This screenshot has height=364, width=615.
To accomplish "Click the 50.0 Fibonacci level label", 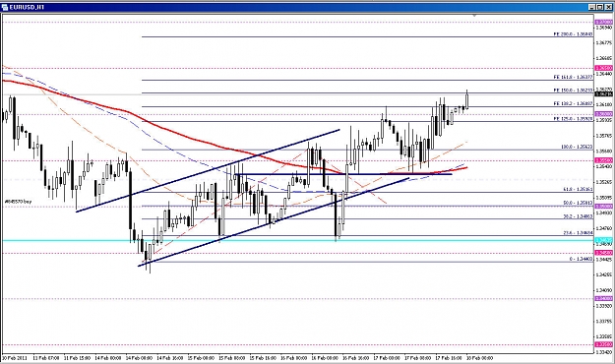I will [578, 204].
